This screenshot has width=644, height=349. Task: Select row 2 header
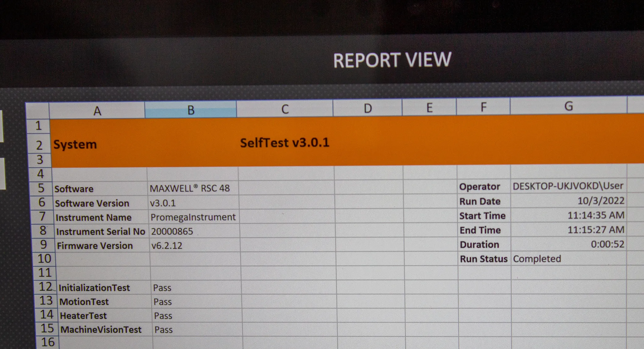[x=39, y=144]
